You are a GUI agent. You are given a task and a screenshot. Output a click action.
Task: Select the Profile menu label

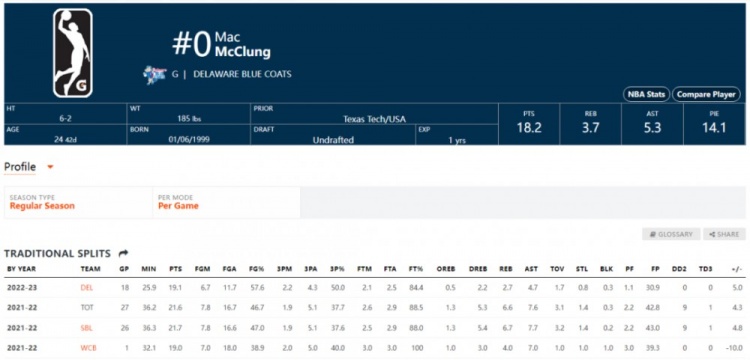pyautogui.click(x=20, y=167)
